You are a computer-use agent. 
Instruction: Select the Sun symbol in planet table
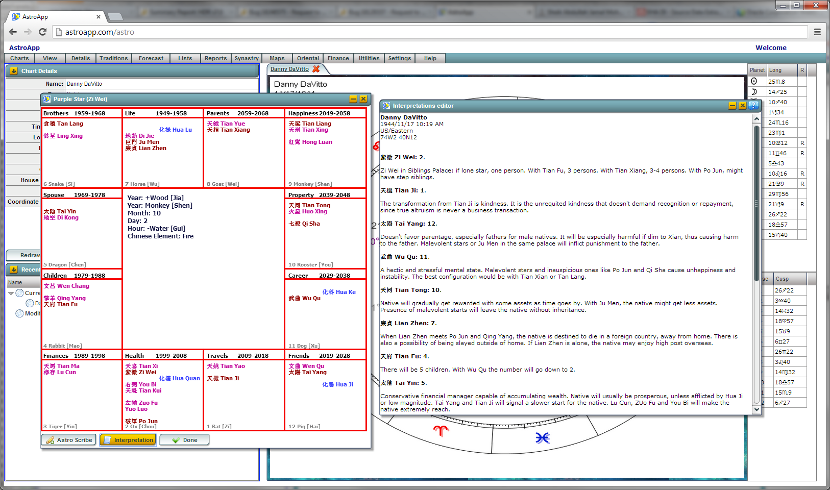pos(754,81)
